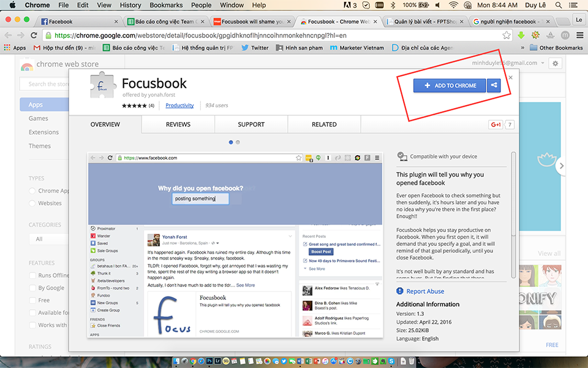
Task: Advance the carousel with the right arrow
Action: tap(561, 166)
